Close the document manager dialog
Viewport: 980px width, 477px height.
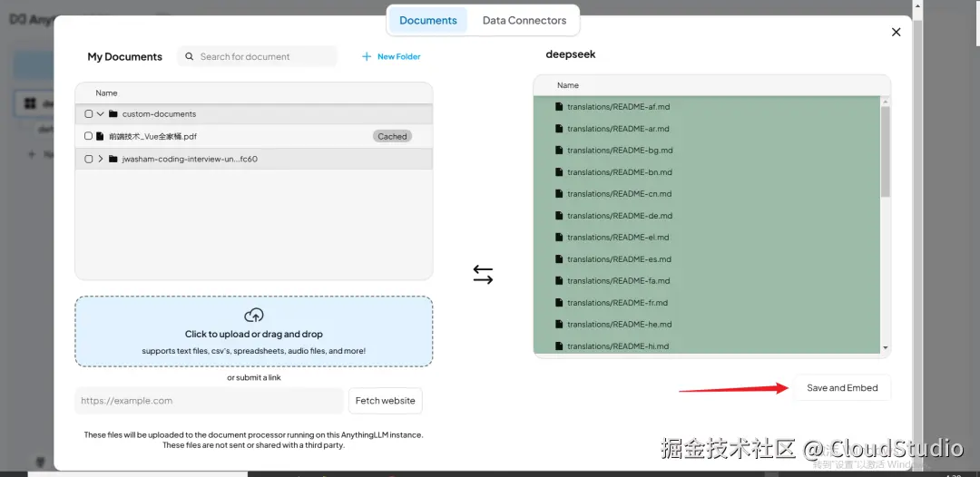pyautogui.click(x=896, y=32)
